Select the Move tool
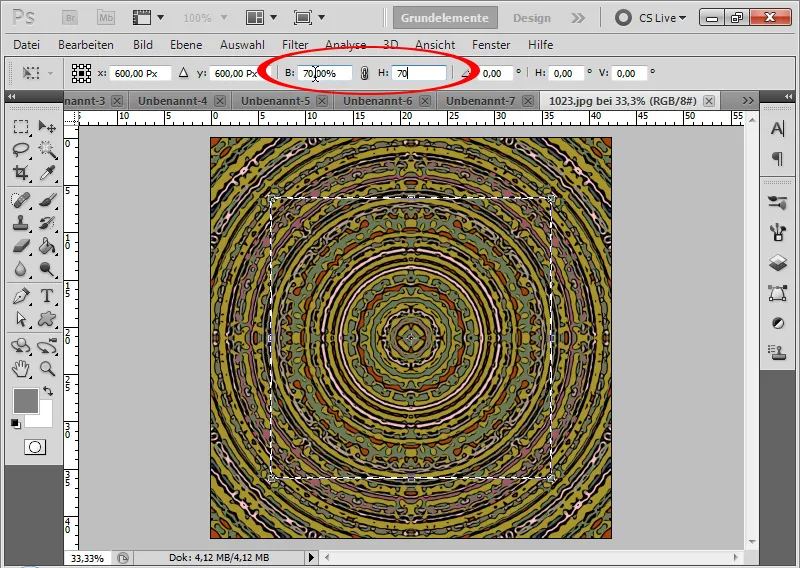800x568 pixels. (47, 126)
